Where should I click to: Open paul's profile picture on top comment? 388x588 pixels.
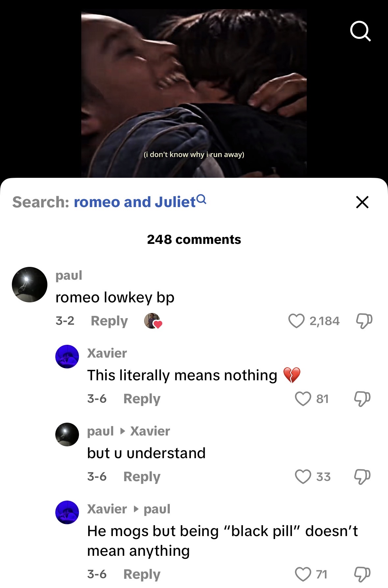pos(30,285)
